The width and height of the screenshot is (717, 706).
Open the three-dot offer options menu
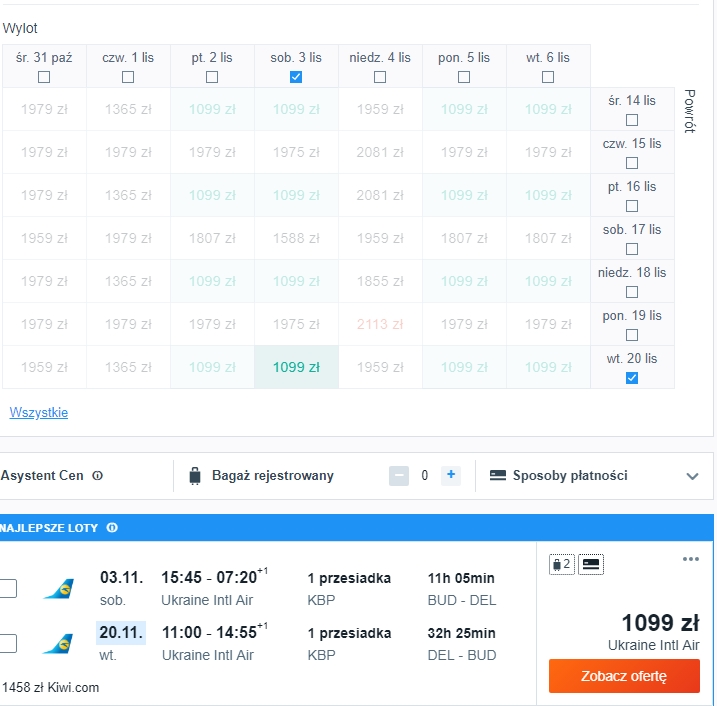[x=690, y=559]
